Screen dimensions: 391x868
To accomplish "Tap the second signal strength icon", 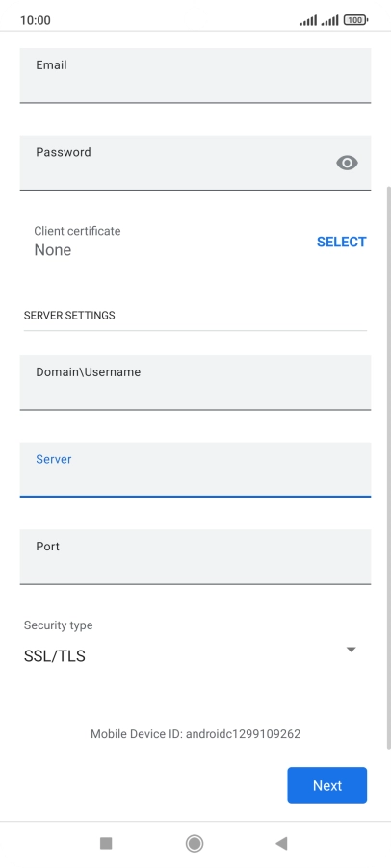I will (329, 21).
